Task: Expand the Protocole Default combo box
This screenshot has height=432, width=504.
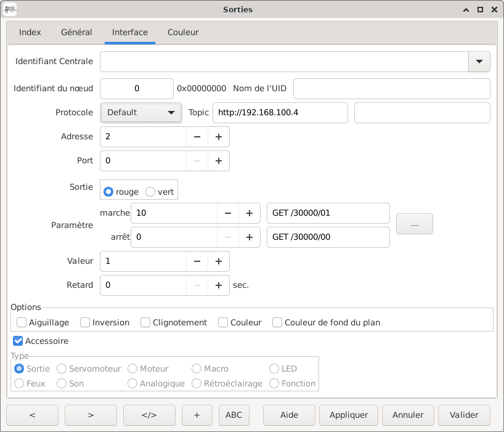Action: point(141,113)
